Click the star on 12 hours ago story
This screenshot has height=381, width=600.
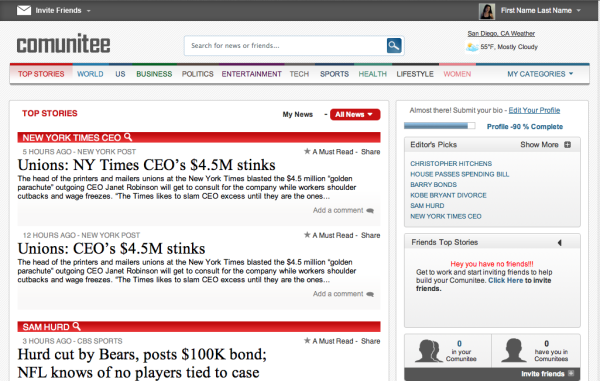(x=307, y=234)
